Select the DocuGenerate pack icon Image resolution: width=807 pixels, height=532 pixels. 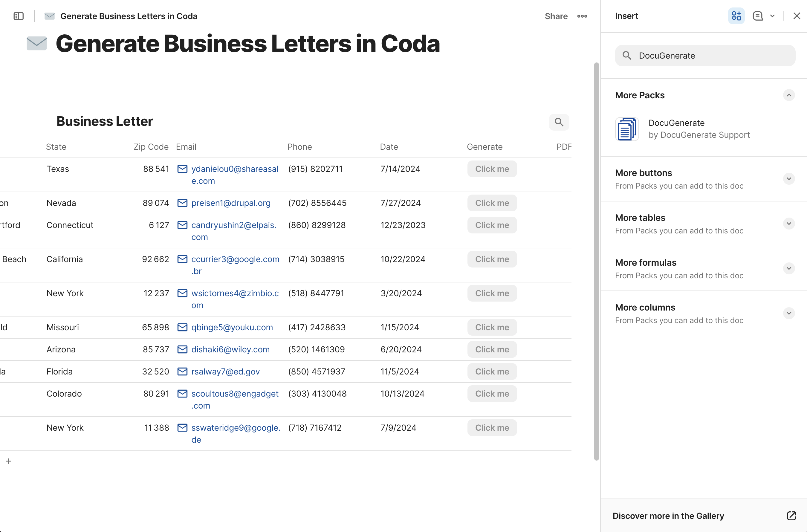(x=627, y=129)
